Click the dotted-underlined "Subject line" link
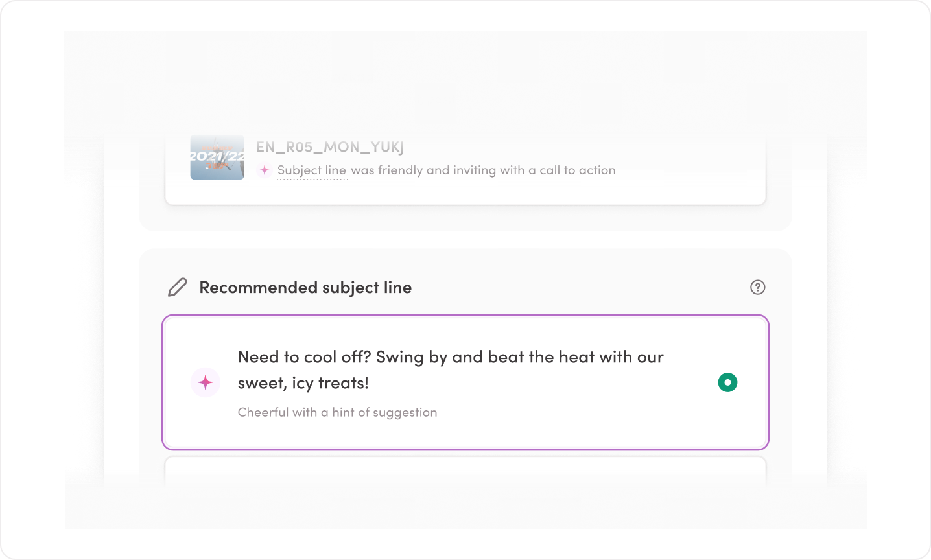The image size is (931, 560). (312, 170)
